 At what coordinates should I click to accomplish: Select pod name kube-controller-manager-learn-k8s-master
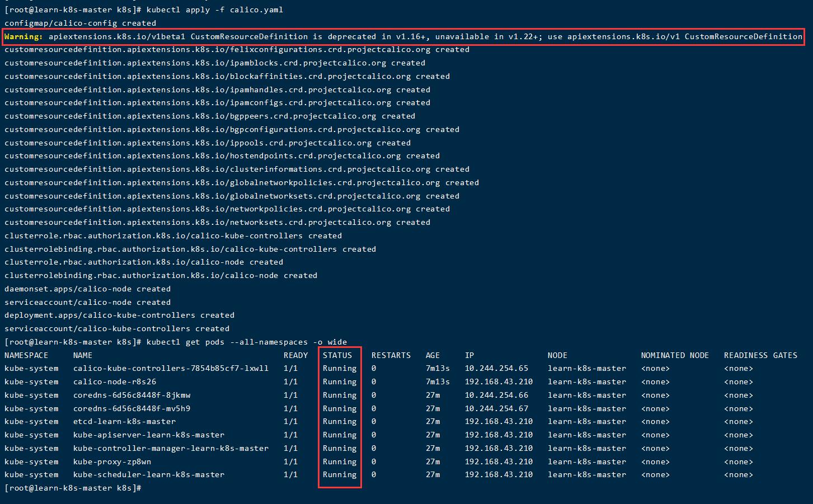pyautogui.click(x=171, y=449)
